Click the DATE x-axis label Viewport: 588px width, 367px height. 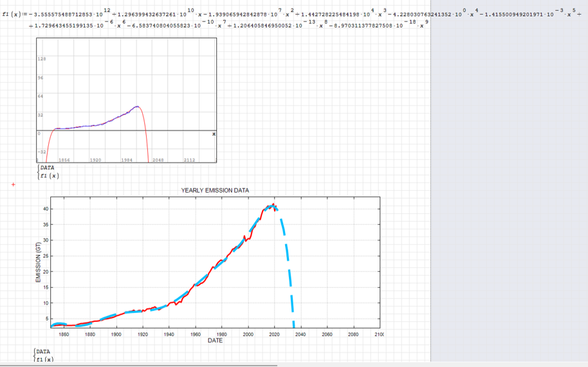(215, 341)
